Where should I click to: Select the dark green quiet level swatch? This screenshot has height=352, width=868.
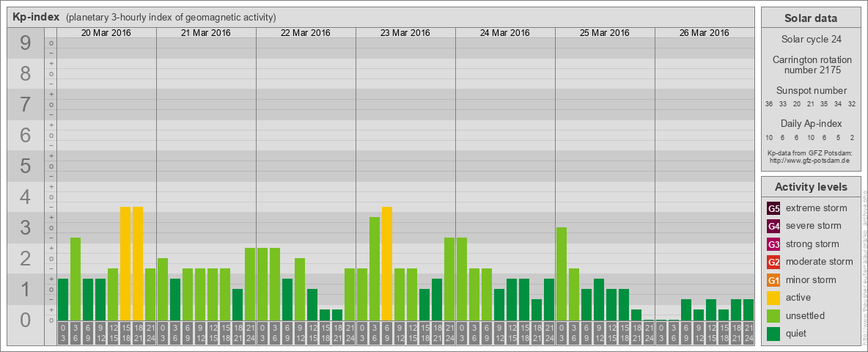pos(773,333)
